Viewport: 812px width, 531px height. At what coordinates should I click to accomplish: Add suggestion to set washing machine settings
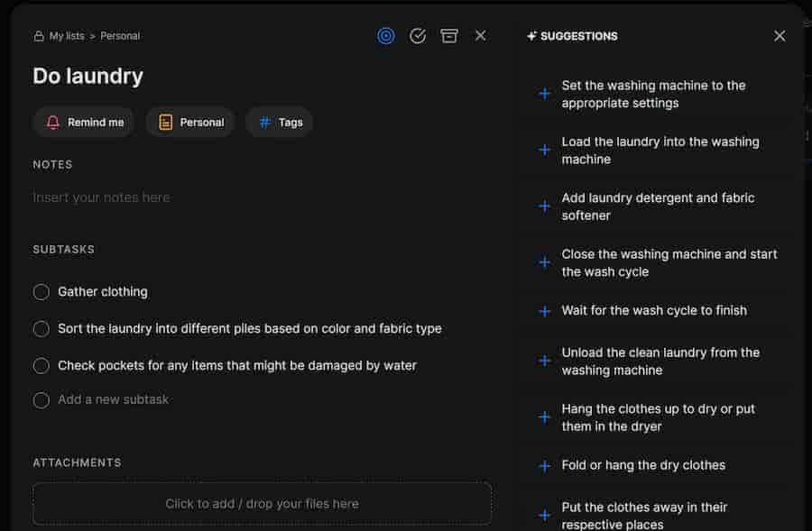point(544,94)
